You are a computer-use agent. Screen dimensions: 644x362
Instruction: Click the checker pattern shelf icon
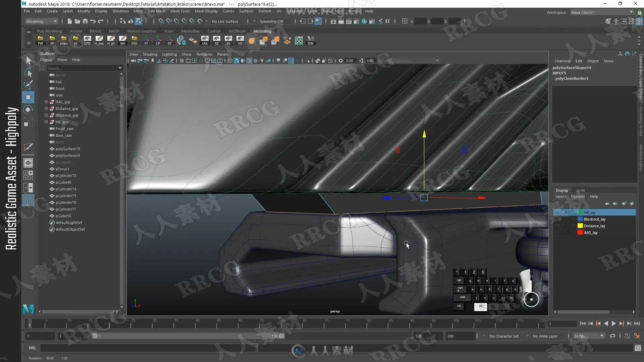coord(299,41)
